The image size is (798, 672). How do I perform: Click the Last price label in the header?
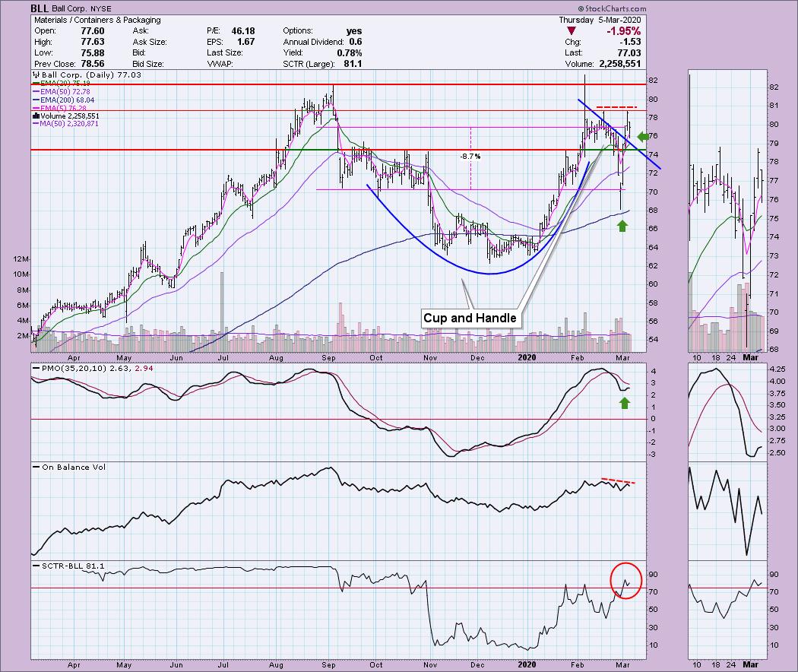pos(573,53)
